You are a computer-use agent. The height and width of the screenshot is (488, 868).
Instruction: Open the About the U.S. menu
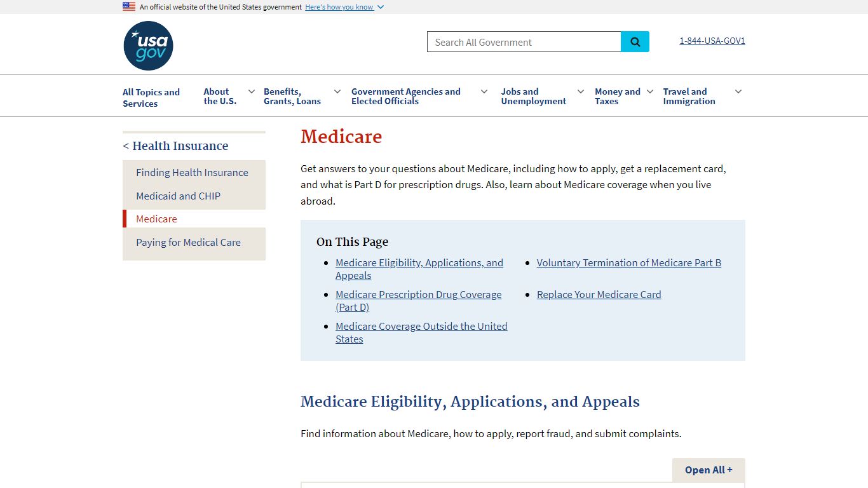coord(220,97)
